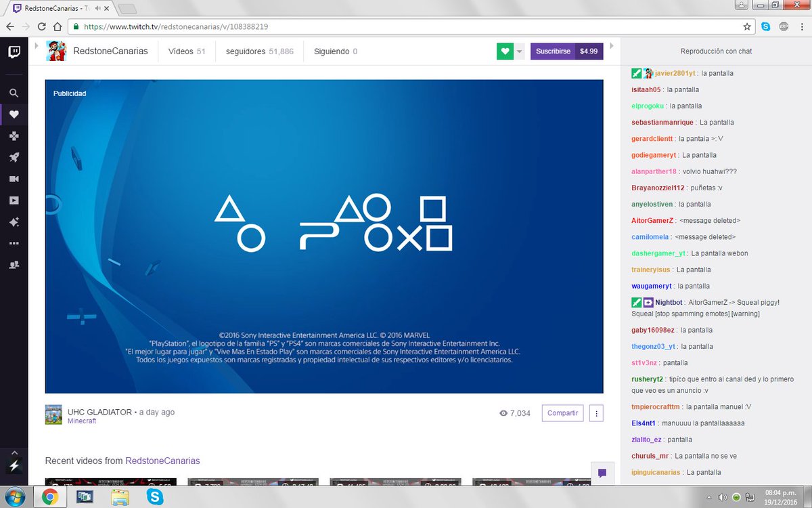Viewport: 812px width, 508px height.
Task: Open the friends icon in sidebar
Action: point(14,265)
